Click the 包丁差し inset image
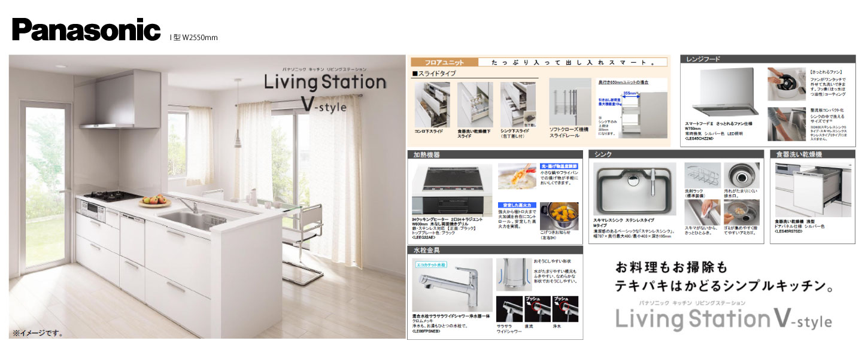 click(529, 120)
